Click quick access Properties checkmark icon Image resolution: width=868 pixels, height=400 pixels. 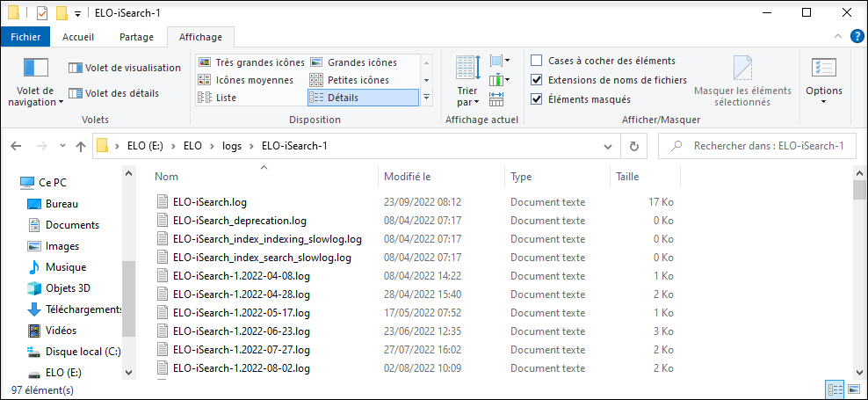tap(43, 12)
